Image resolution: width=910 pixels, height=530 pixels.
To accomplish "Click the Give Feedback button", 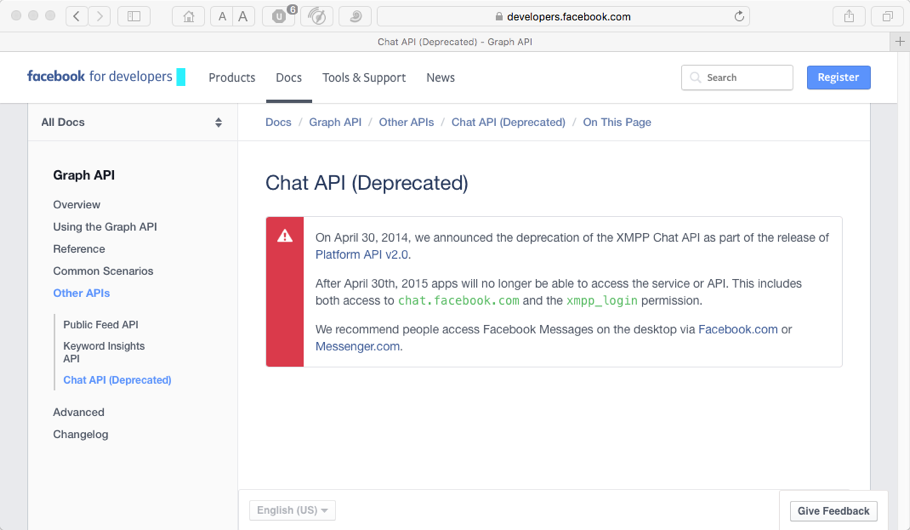I will pos(833,511).
